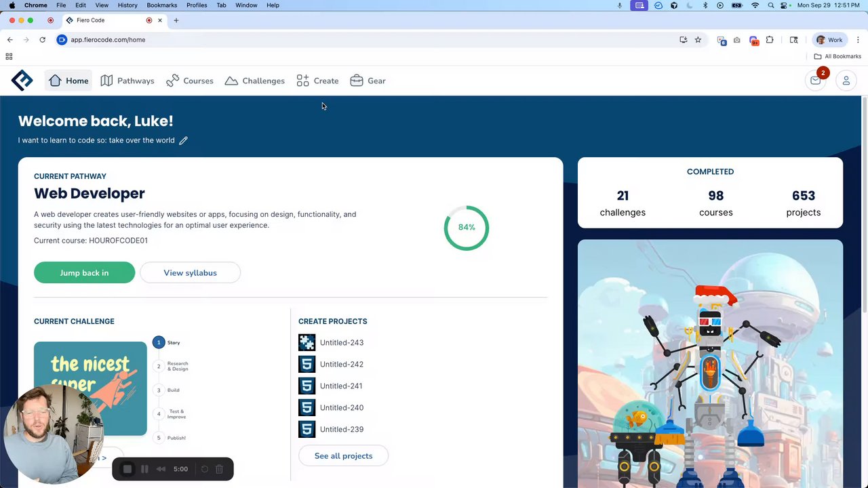The width and height of the screenshot is (868, 488).
Task: Edit the learning goal pencil icon
Action: click(x=183, y=140)
